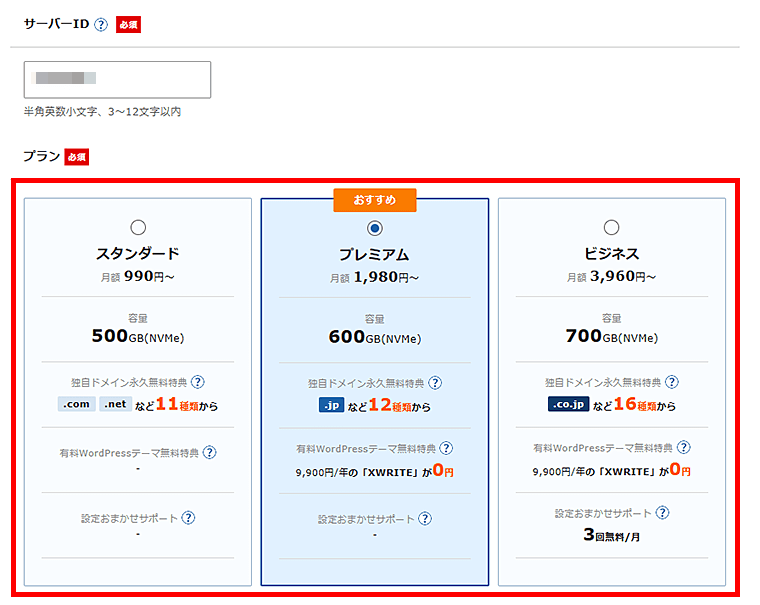760x605 pixels.
Task: Select the スタンダード plan radio button
Action: [x=138, y=228]
